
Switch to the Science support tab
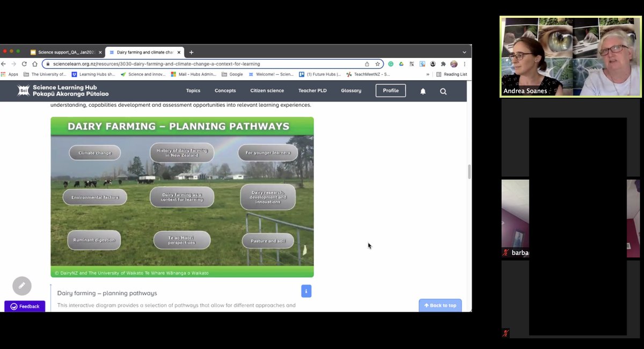click(63, 52)
